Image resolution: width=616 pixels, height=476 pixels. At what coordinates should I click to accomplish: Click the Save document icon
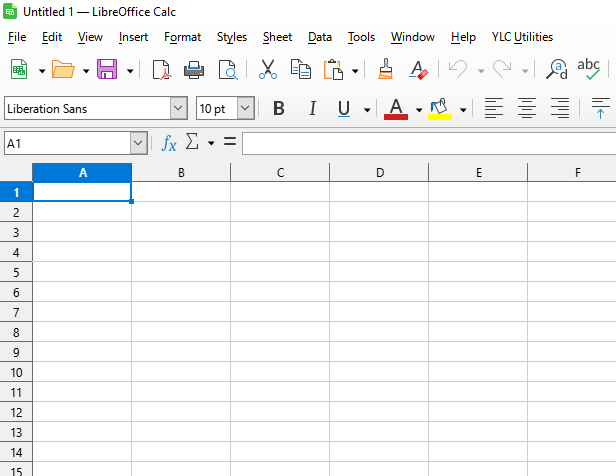pos(106,70)
